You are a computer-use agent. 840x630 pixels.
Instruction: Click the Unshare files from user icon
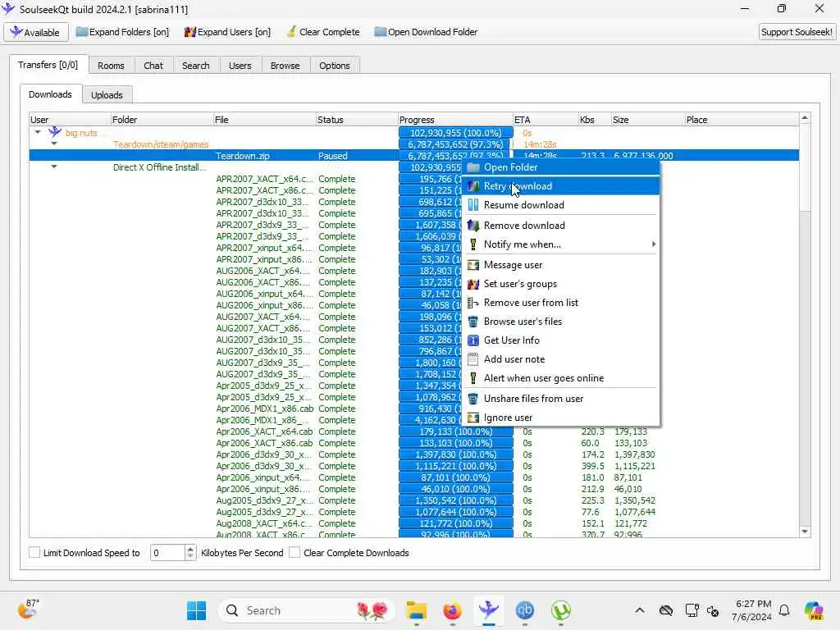473,399
